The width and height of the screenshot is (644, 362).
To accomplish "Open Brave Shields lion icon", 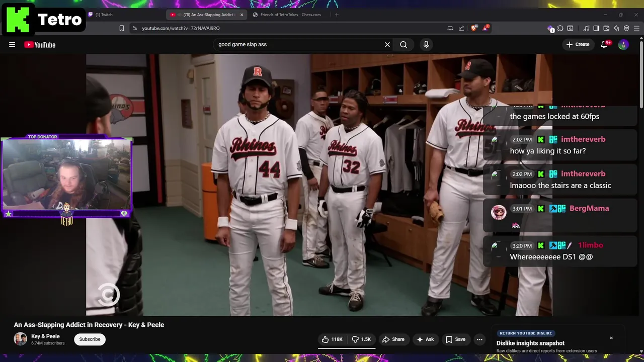I will (474, 28).
